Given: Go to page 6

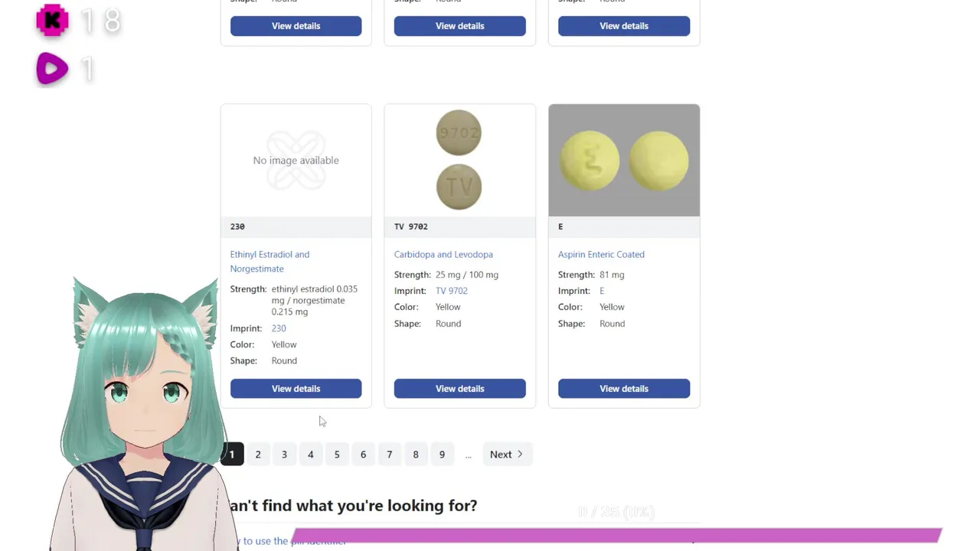Looking at the screenshot, I should coord(363,455).
